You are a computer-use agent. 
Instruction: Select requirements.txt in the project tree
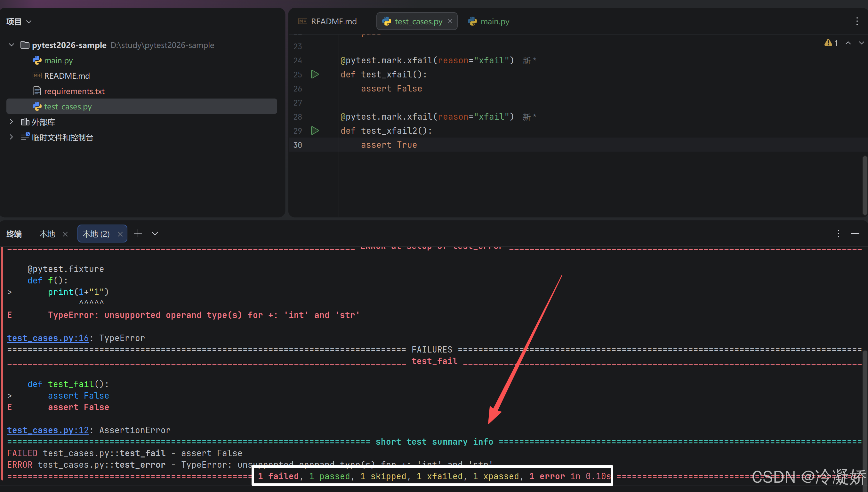(x=74, y=91)
